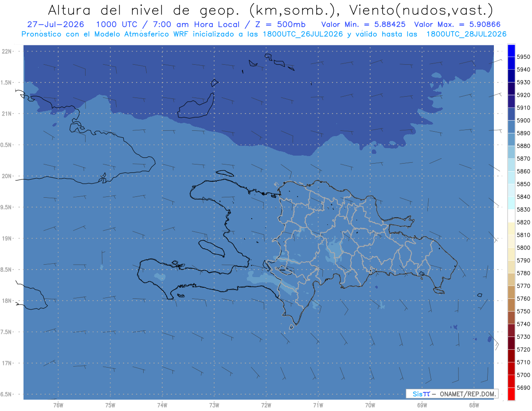Click the chart title "Altura del nivel de geop."
This screenshot has width=532, height=411.
(144, 10)
